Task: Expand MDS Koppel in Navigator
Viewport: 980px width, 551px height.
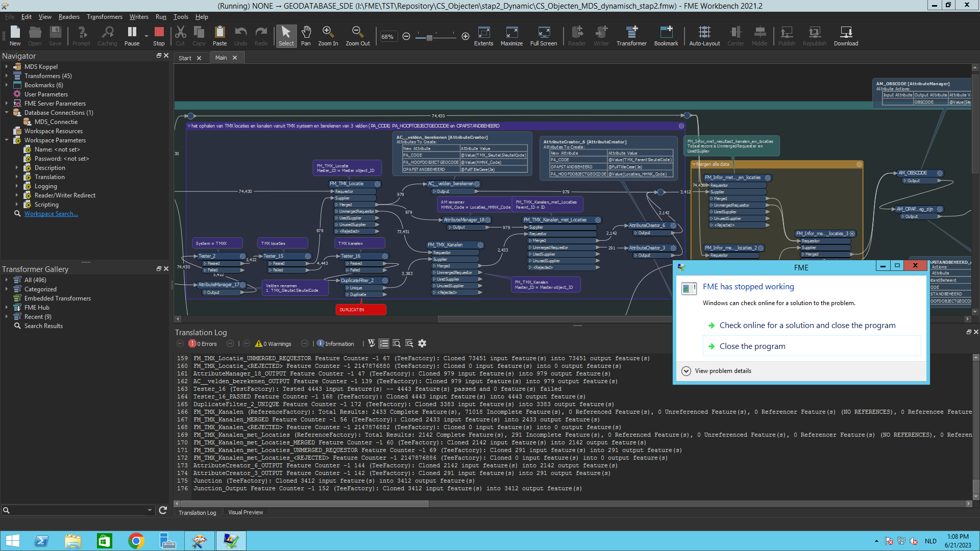Action: [7, 67]
